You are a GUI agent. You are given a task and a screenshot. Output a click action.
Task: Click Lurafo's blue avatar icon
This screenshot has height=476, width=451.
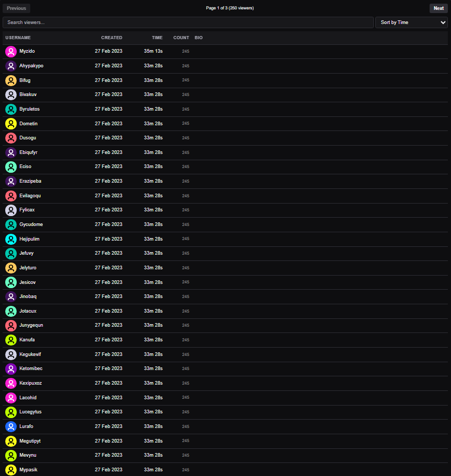(x=11, y=426)
